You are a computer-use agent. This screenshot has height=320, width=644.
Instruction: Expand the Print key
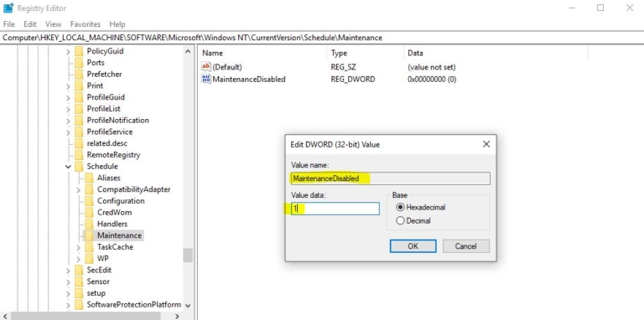click(68, 86)
